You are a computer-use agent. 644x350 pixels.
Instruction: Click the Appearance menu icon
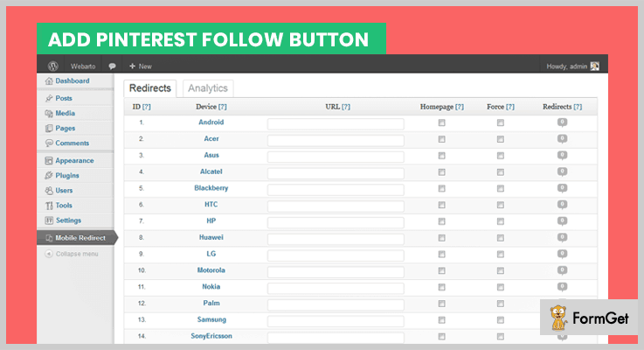pyautogui.click(x=48, y=161)
